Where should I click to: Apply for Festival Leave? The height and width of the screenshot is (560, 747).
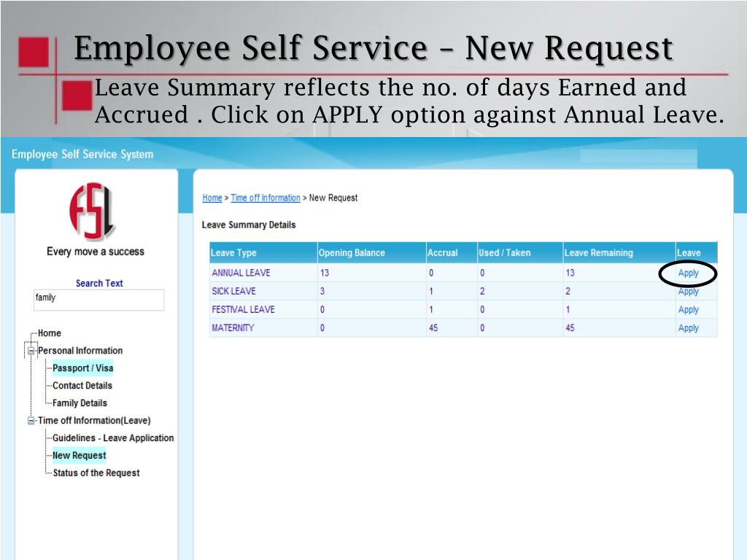pos(689,309)
